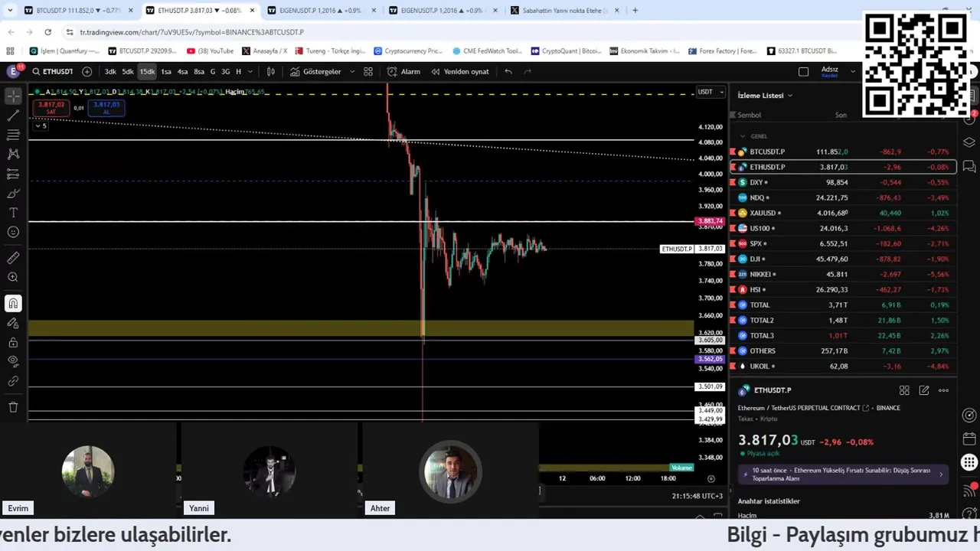
Task: Expand the Göstergeler favorites dropdown arrow
Action: (352, 71)
